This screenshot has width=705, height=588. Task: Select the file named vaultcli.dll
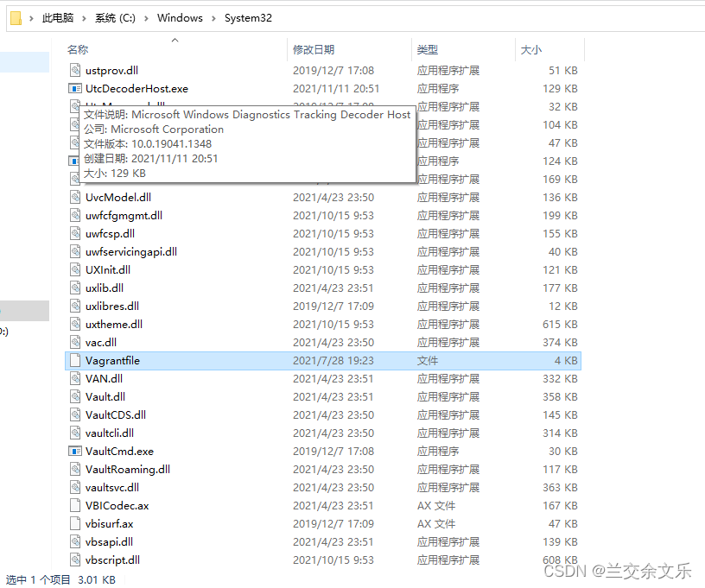coord(109,433)
